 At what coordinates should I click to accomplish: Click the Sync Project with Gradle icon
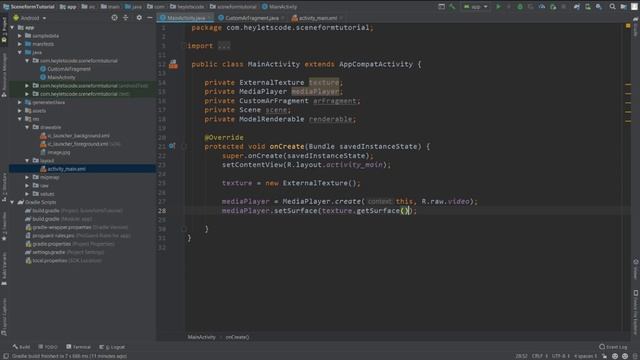(x=577, y=7)
